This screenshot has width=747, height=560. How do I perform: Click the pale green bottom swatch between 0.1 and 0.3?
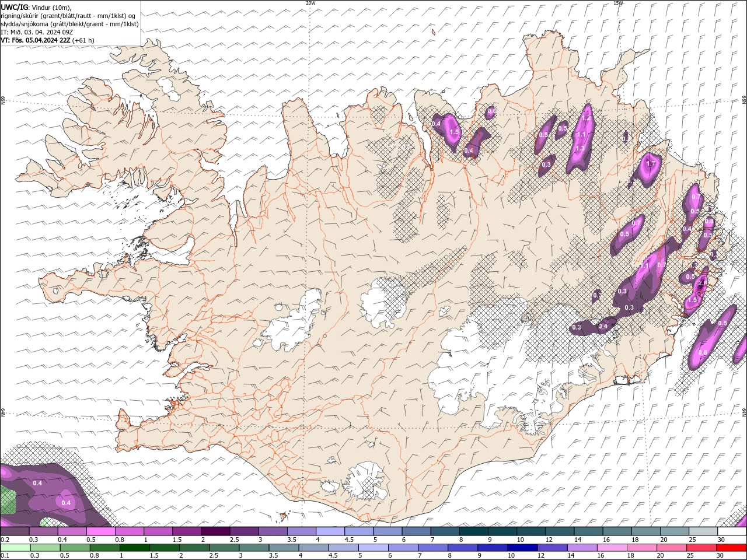(15, 548)
